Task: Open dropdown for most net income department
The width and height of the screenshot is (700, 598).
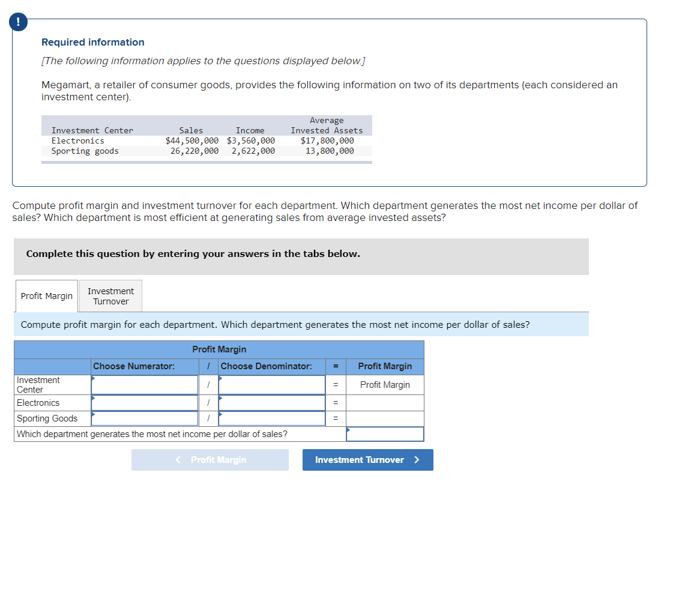Action: click(x=385, y=434)
